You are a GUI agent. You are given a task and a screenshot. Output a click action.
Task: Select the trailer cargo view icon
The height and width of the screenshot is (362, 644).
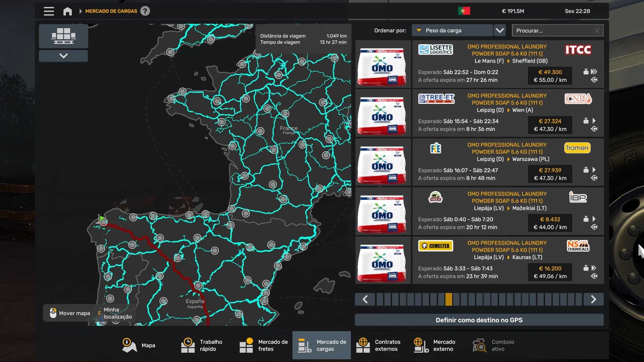tap(63, 36)
